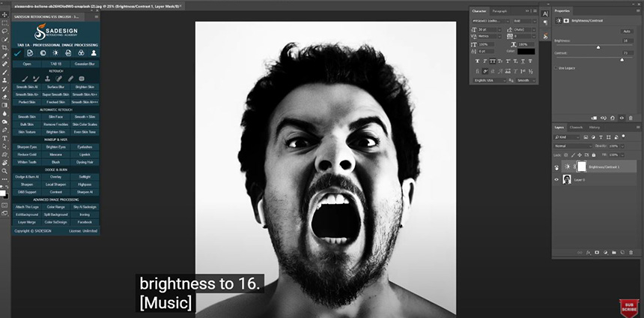Select the Horizontal Type tool
The width and height of the screenshot is (644, 318).
tap(4, 138)
